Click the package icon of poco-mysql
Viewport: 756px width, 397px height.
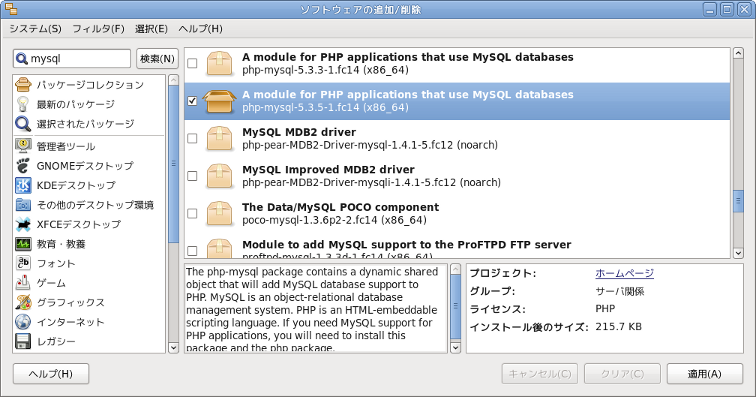click(219, 214)
